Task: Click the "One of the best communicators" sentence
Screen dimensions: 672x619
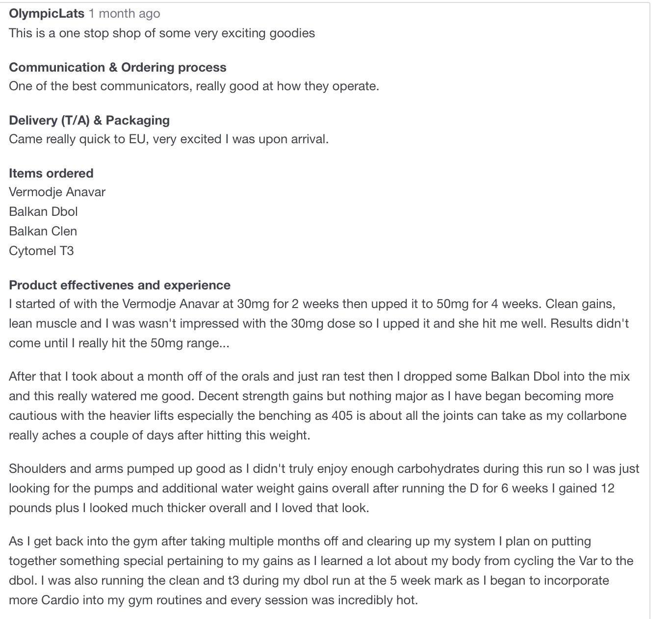Action: click(x=194, y=86)
